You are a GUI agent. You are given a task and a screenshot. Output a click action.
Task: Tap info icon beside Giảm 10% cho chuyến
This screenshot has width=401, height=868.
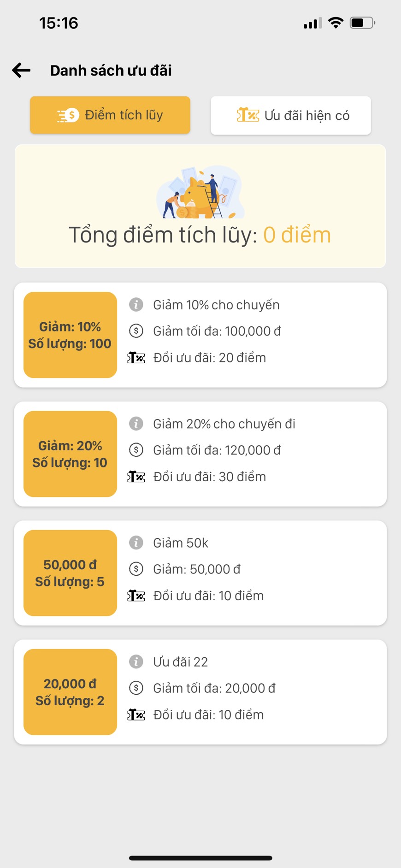(136, 305)
